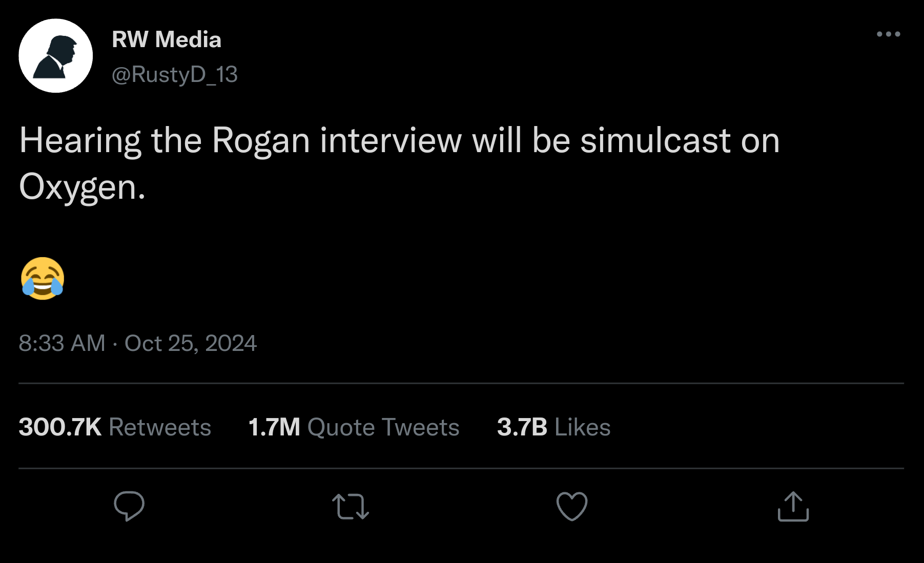Viewport: 924px width, 563px height.
Task: View the 300.7K Retweets list
Action: coord(115,427)
